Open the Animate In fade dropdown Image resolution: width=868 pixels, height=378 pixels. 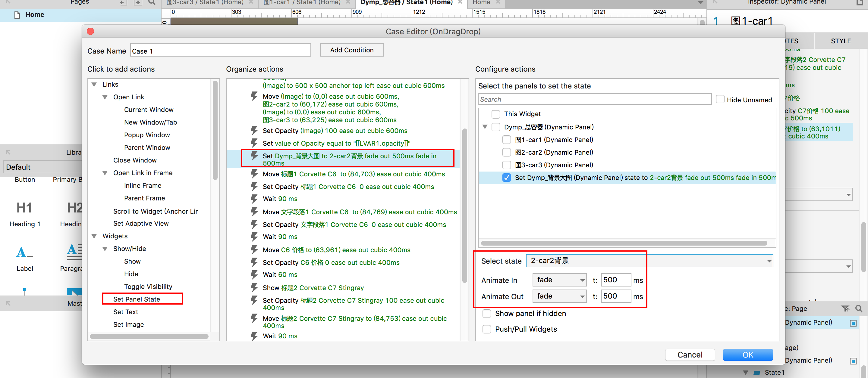[559, 280]
